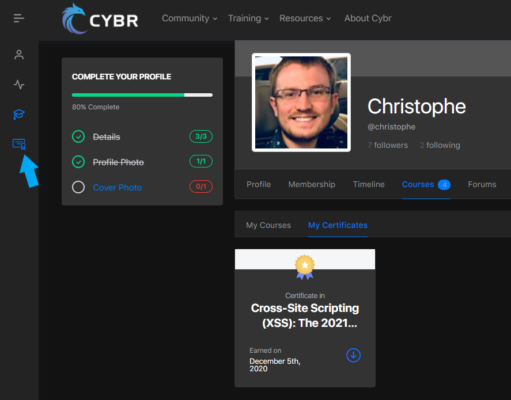The height and width of the screenshot is (400, 511).
Task: Select the Courses tab
Action: (x=426, y=185)
